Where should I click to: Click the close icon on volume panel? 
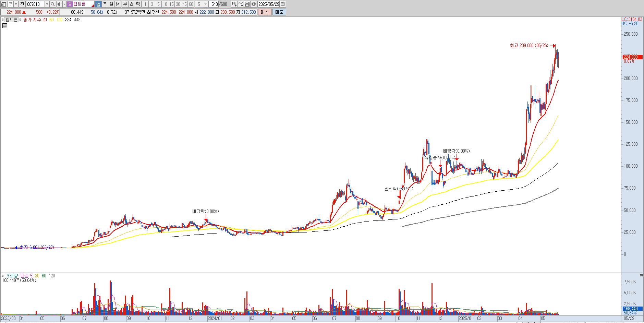[x=641, y=275]
